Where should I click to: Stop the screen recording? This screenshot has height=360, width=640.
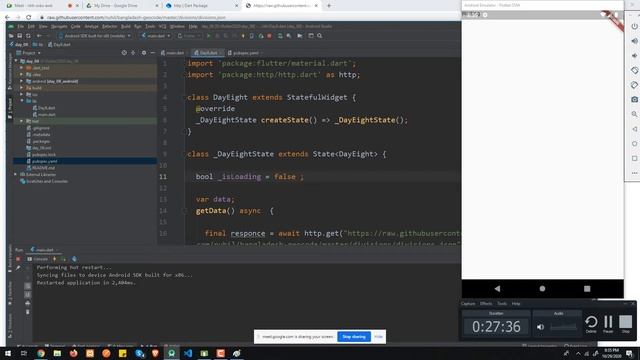625,322
